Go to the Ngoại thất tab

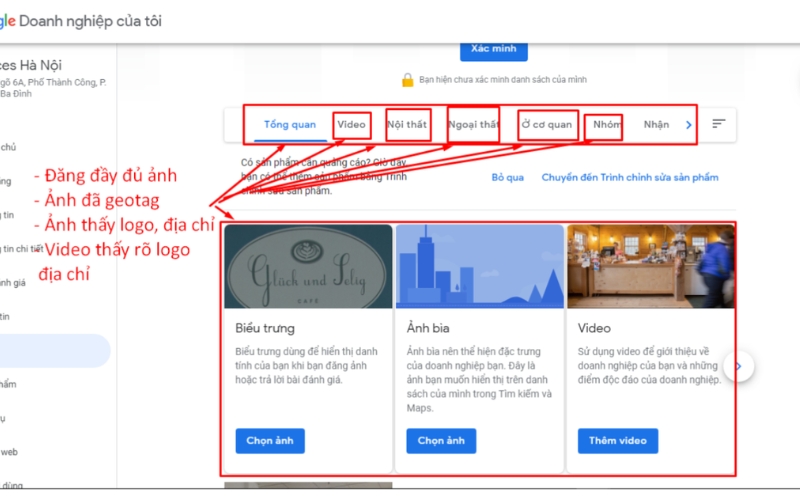473,125
